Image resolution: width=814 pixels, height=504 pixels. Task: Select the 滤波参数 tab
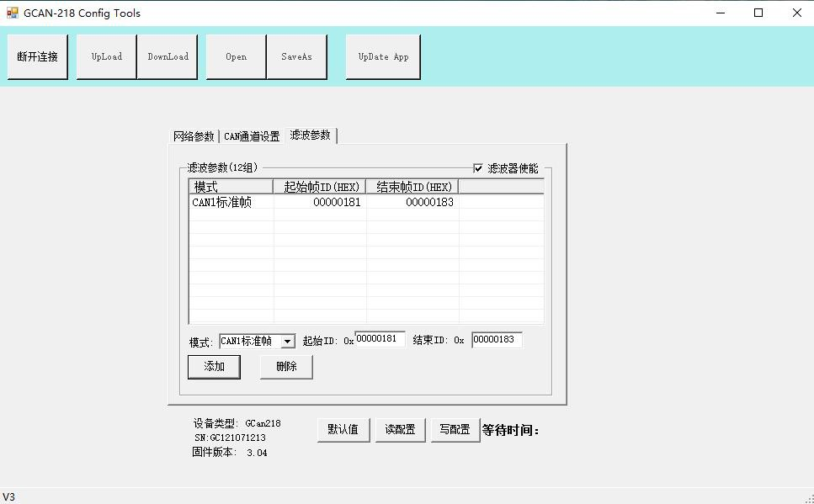(x=311, y=135)
